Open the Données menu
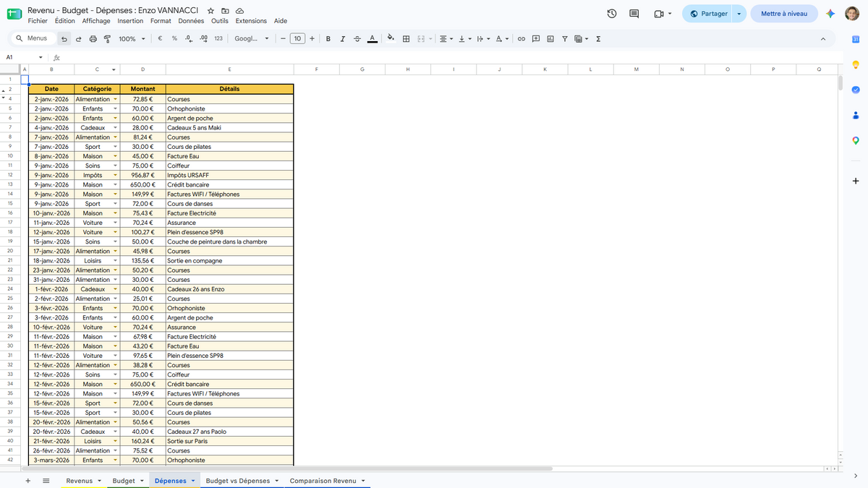 coord(191,21)
